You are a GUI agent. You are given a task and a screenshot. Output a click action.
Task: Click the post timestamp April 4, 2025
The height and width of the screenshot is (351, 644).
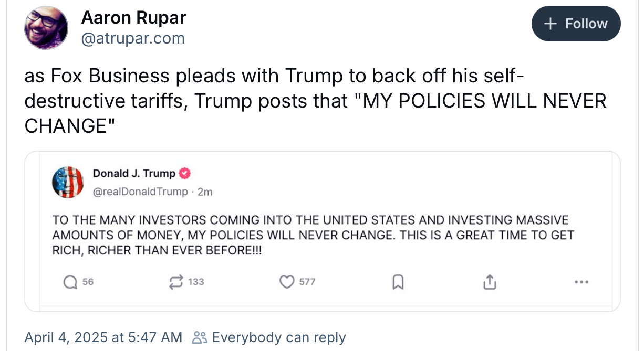point(103,337)
